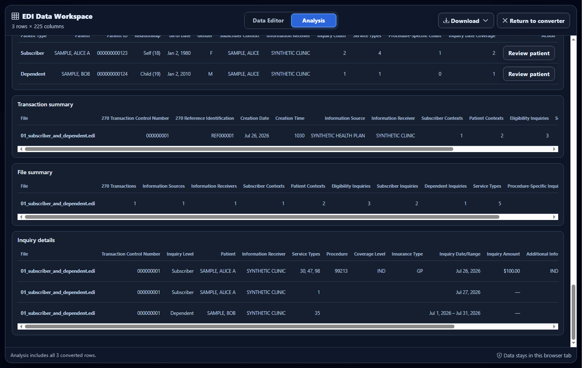Click the EDI Data Workspace grid icon

point(15,16)
